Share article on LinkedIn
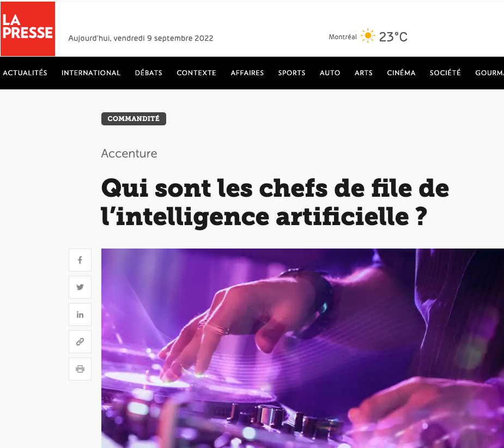The height and width of the screenshot is (448, 504). coord(80,314)
